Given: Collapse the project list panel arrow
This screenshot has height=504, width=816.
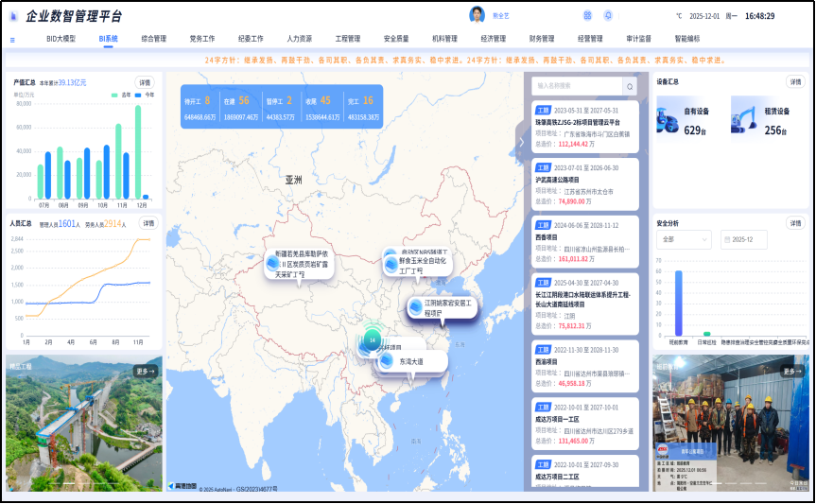Looking at the screenshot, I should pyautogui.click(x=519, y=141).
